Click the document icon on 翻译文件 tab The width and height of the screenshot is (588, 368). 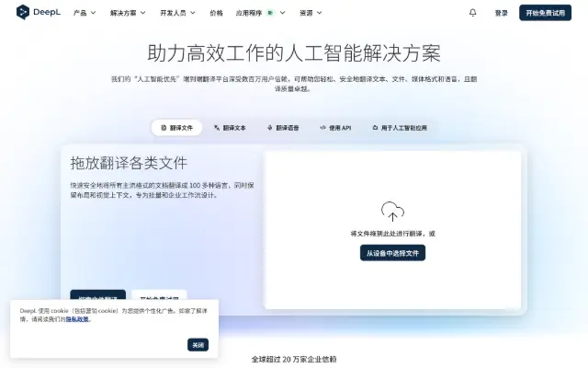click(164, 128)
